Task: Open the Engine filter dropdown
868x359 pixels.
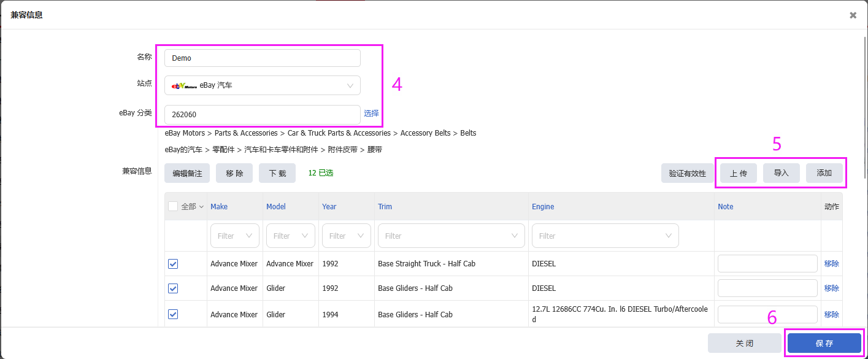Action: coord(605,236)
